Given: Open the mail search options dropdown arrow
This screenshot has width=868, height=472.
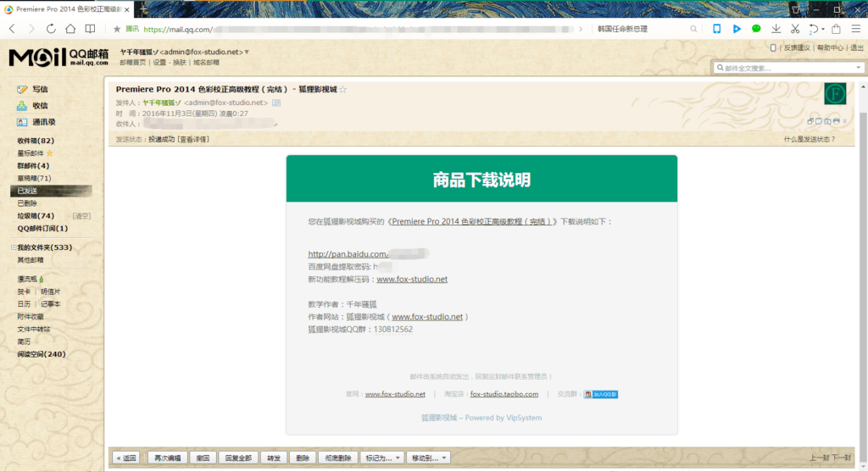Looking at the screenshot, I should pyautogui.click(x=858, y=68).
